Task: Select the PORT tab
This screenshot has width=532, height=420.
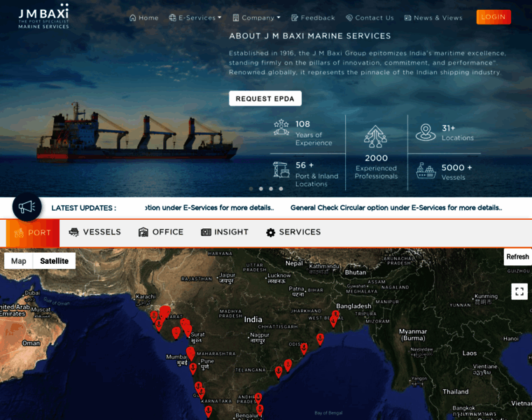Action: [x=33, y=233]
